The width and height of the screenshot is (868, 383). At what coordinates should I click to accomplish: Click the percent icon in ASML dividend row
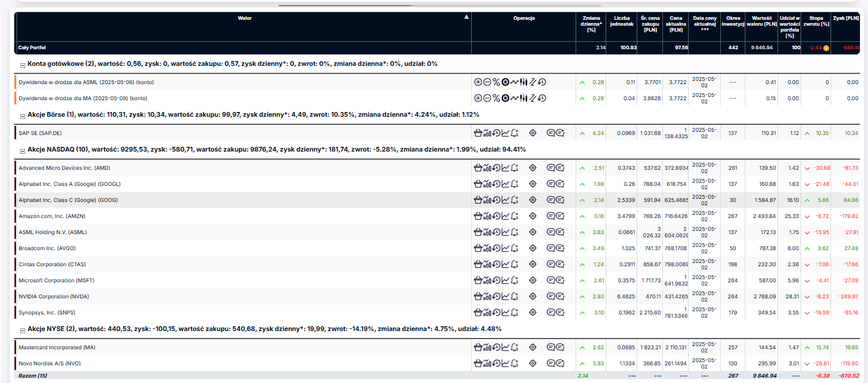tap(496, 82)
